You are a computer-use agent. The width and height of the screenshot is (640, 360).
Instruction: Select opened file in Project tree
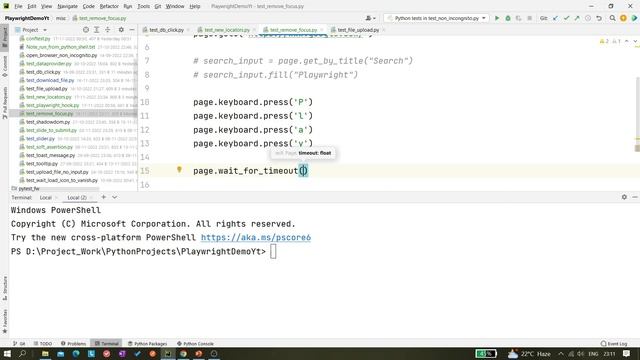[x=86, y=30]
